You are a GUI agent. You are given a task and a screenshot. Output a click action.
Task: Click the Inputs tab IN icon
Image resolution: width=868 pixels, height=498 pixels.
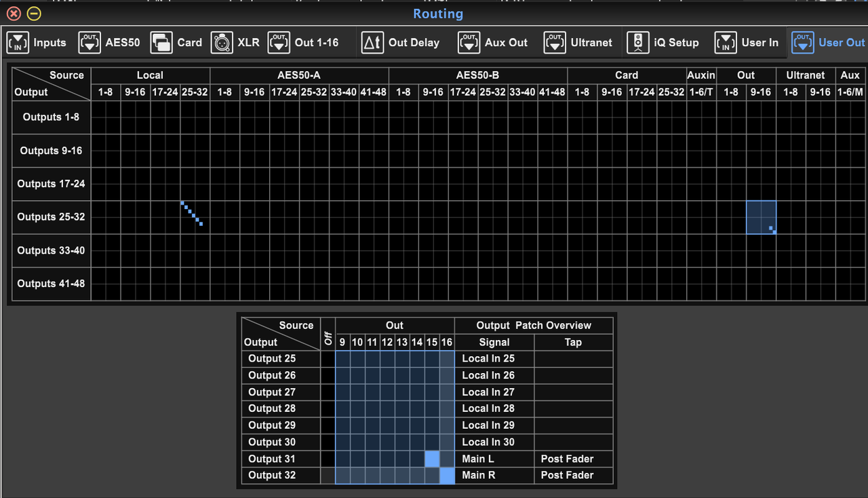pos(18,43)
